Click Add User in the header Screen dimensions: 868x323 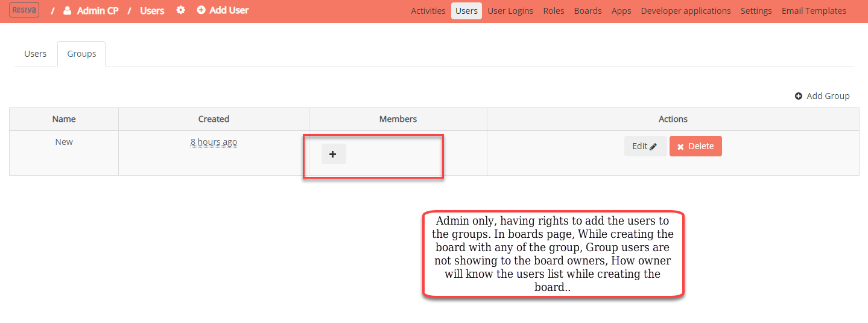(x=223, y=10)
